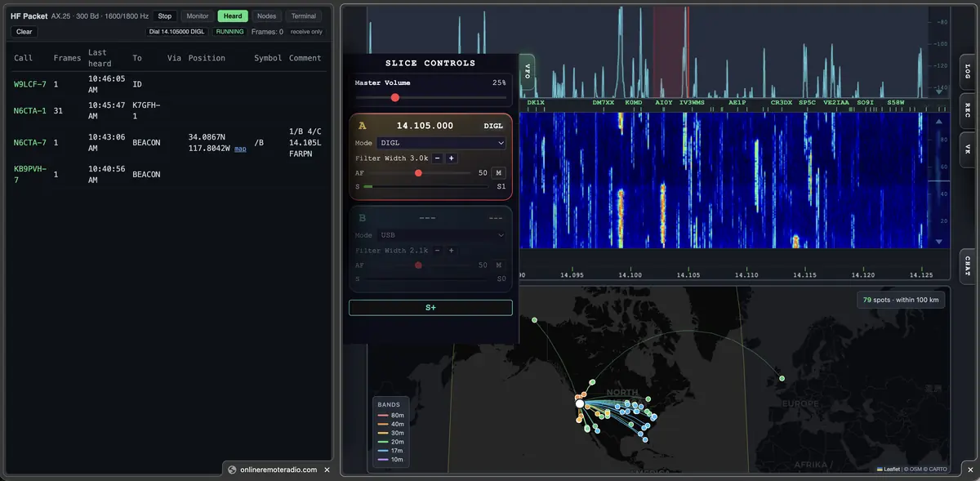Click the DM7XX spot label
Image resolution: width=980 pixels, height=481 pixels.
604,103
